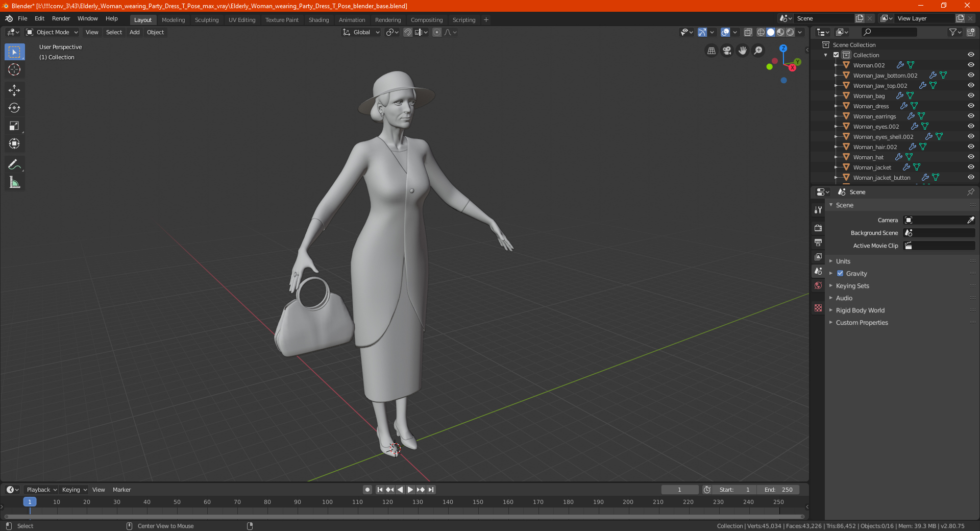Select the Select Box tool
This screenshot has width=980, height=531.
coord(14,52)
